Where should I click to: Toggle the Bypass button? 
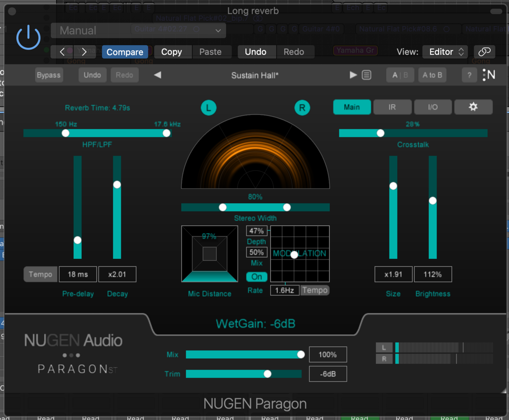(48, 75)
